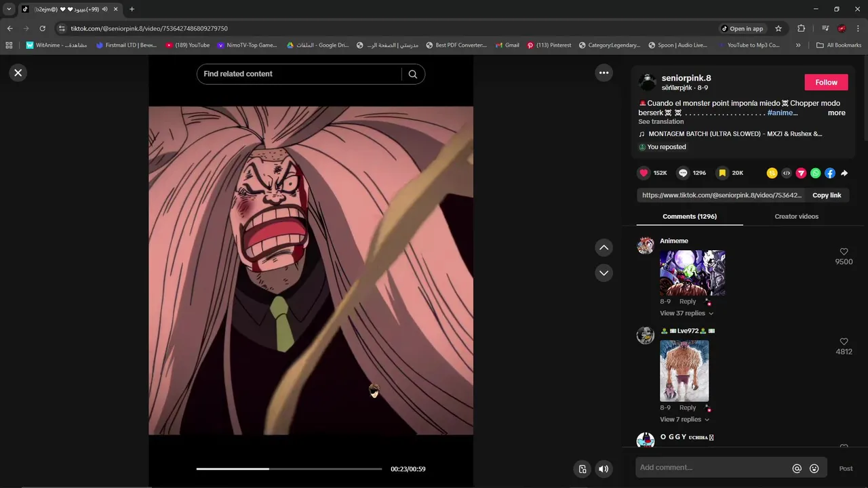Expand caption with more link
Image resolution: width=868 pixels, height=488 pixels.
(836, 113)
